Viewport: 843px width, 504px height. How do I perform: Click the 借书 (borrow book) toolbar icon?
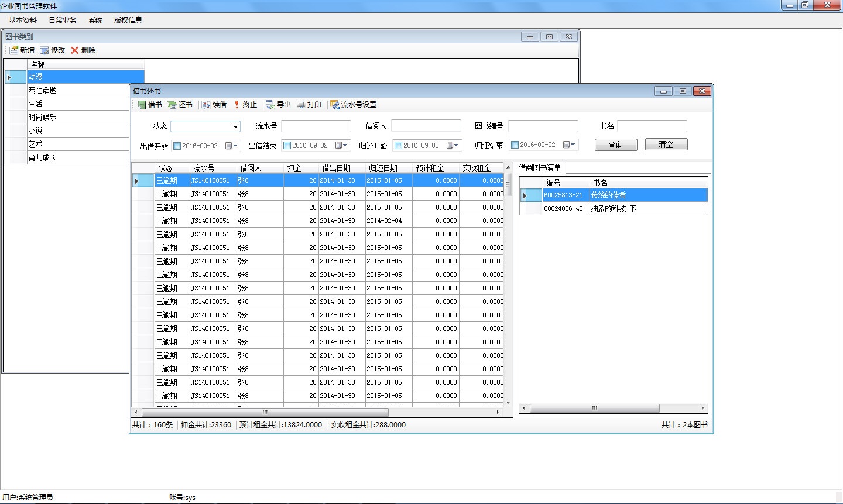point(142,105)
